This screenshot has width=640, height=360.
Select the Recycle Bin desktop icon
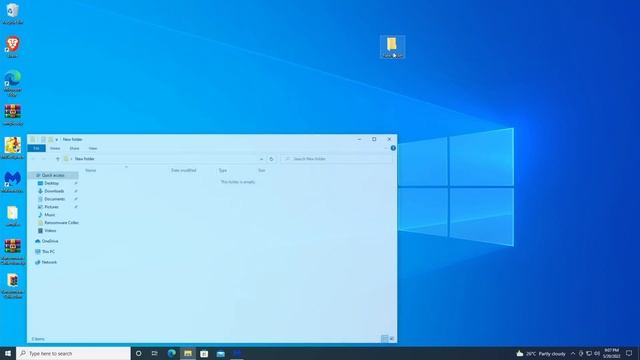[12, 13]
